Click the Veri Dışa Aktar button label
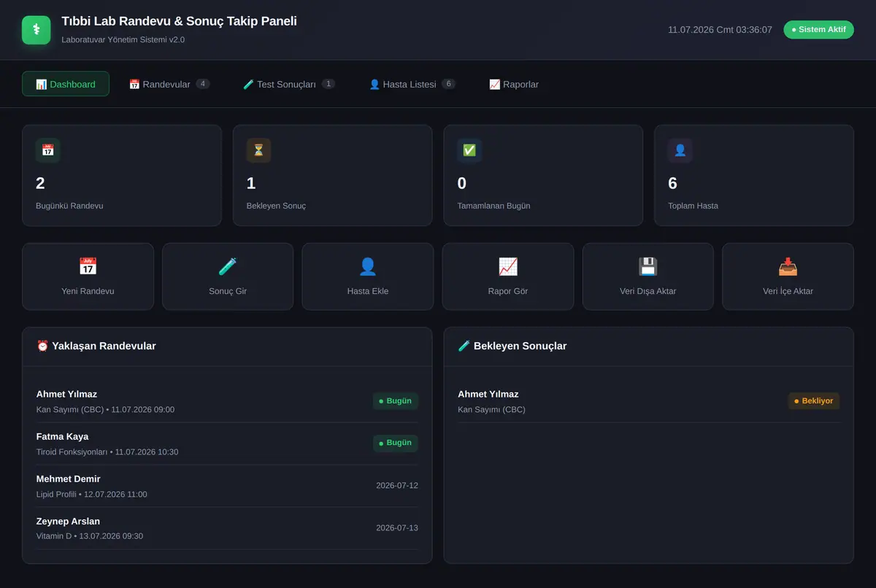This screenshot has height=588, width=876. coord(648,291)
